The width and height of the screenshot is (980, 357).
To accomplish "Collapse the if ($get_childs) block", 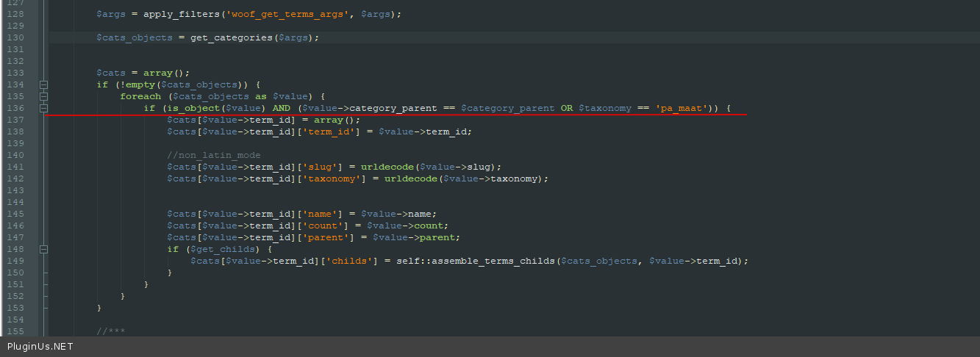I will click(44, 249).
